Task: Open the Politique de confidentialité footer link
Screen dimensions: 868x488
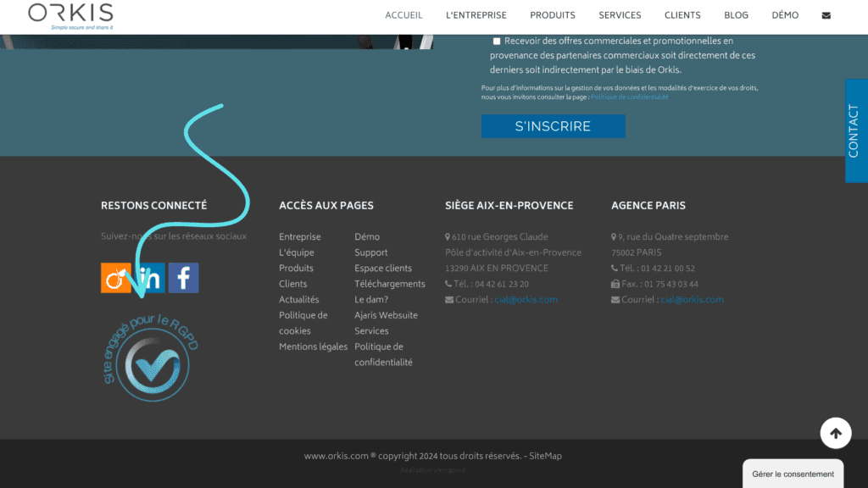Action: (x=382, y=354)
